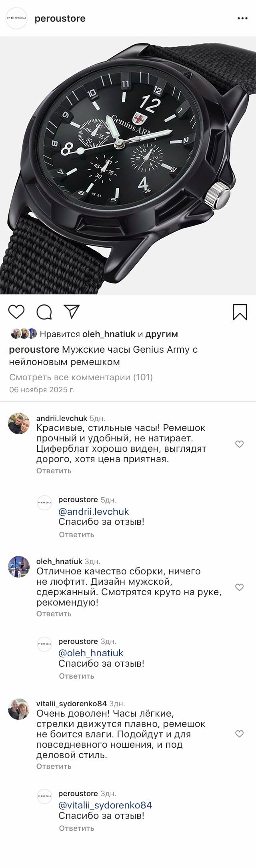Open comments via speech bubble icon

tap(44, 312)
